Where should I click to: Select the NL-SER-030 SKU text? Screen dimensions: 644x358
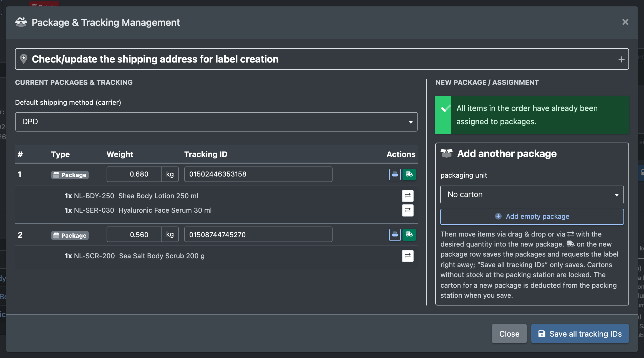pyautogui.click(x=94, y=210)
